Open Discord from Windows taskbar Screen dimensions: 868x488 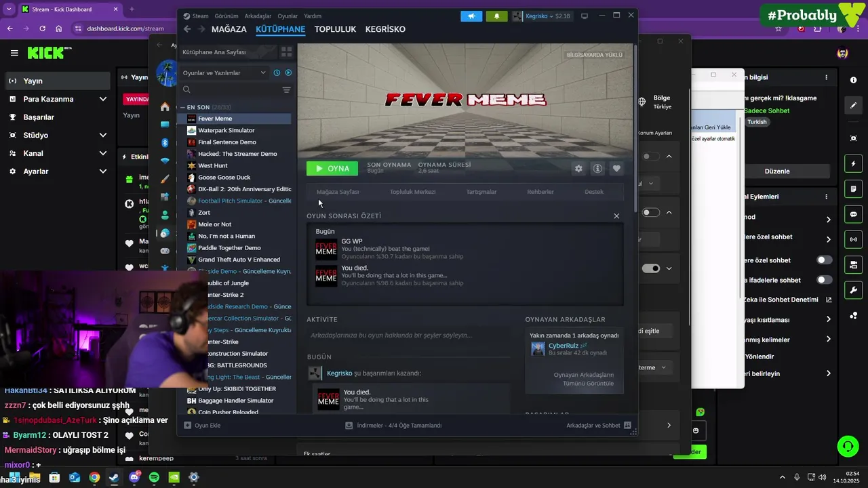[x=134, y=477]
